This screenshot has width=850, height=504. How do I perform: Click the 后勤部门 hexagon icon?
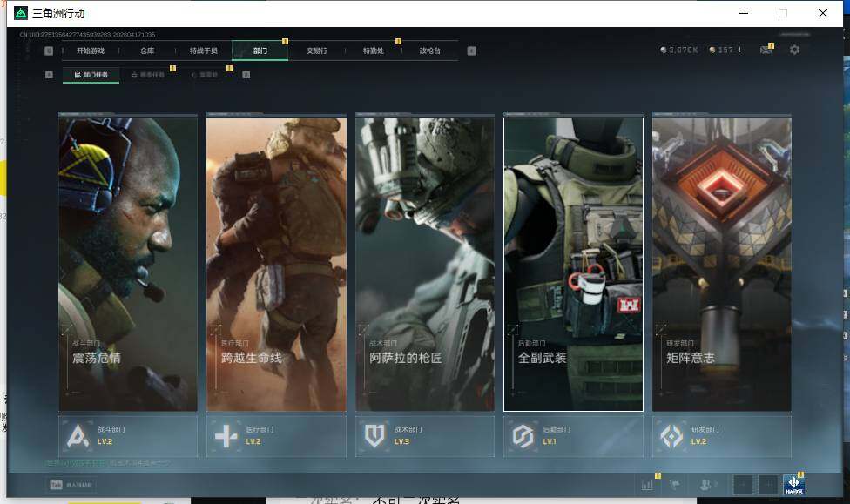(x=523, y=435)
